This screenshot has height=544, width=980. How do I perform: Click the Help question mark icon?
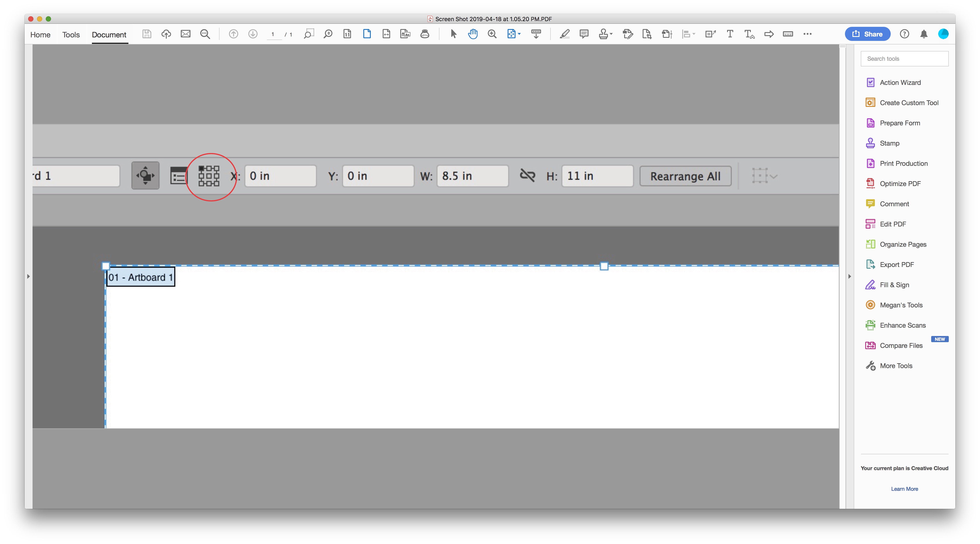click(x=904, y=34)
